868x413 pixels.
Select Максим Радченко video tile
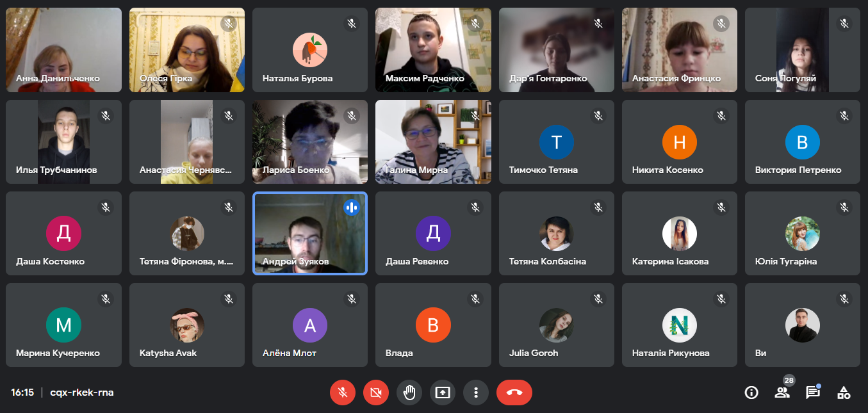tap(433, 50)
